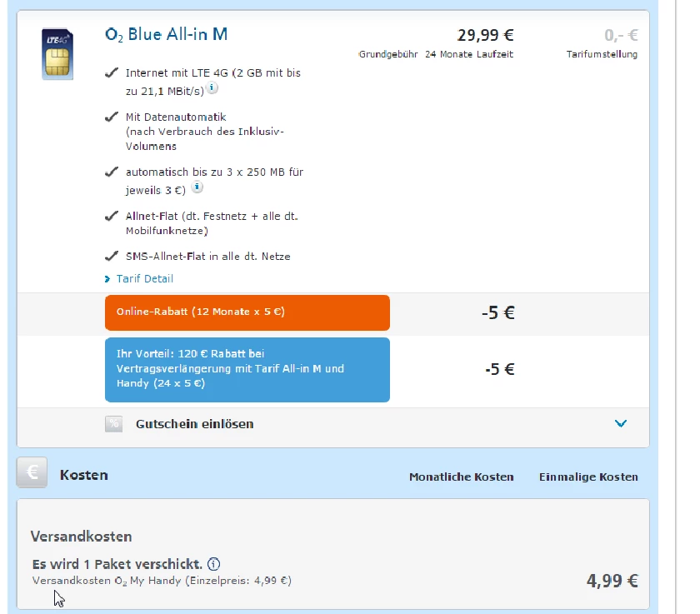Image resolution: width=700 pixels, height=614 pixels.
Task: Click the 29,99 € Grundgebühr price
Action: coord(485,35)
